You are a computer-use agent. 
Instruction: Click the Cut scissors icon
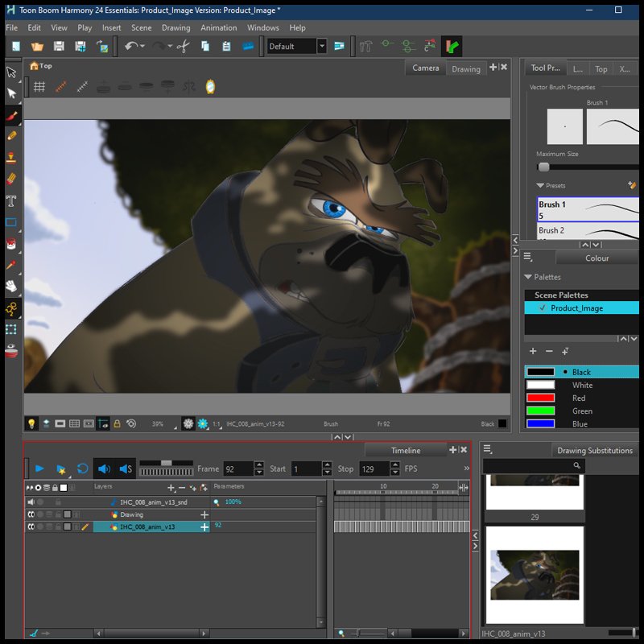point(184,46)
